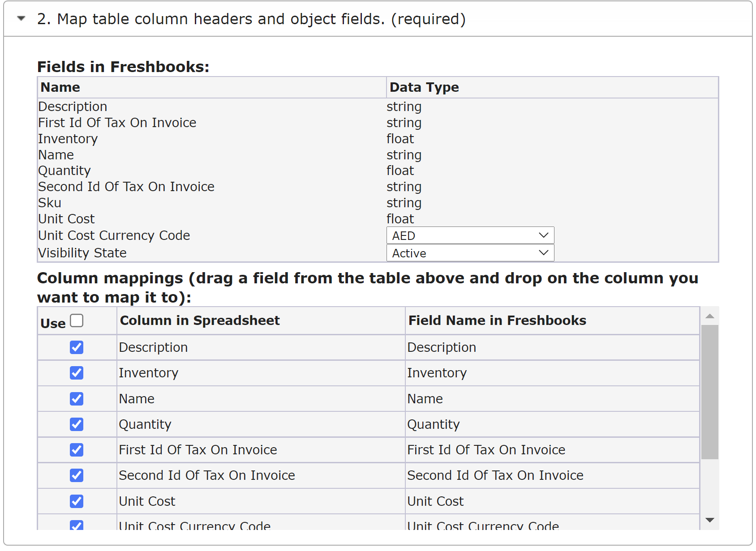The height and width of the screenshot is (551, 756).
Task: Click the scrollbar down arrow
Action: 709,520
